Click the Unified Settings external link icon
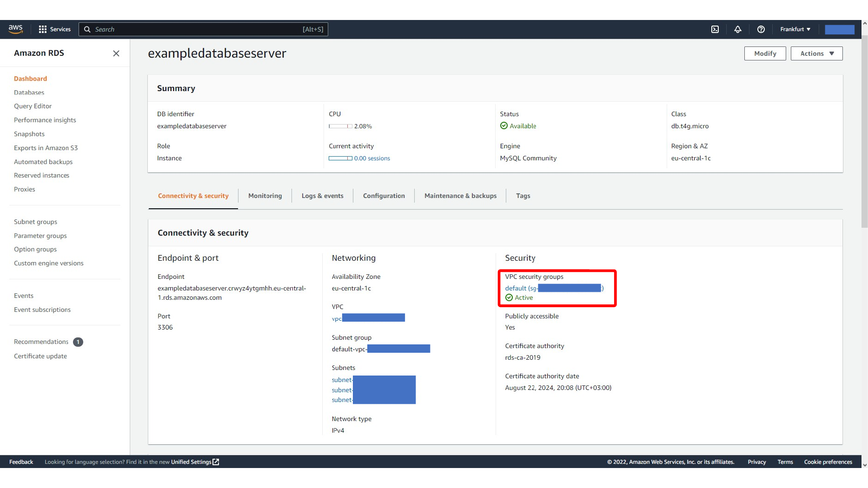 click(x=216, y=462)
